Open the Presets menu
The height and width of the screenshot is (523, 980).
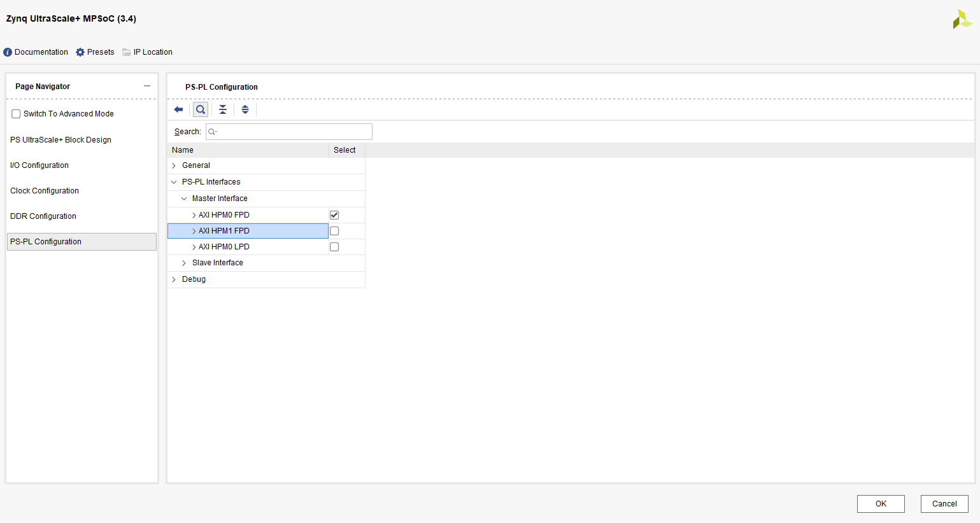click(x=101, y=52)
